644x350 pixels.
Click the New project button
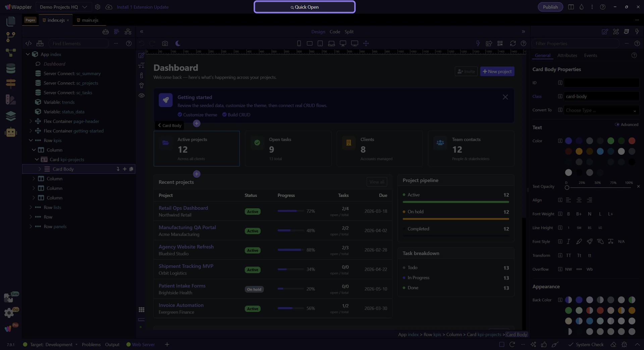pyautogui.click(x=497, y=71)
